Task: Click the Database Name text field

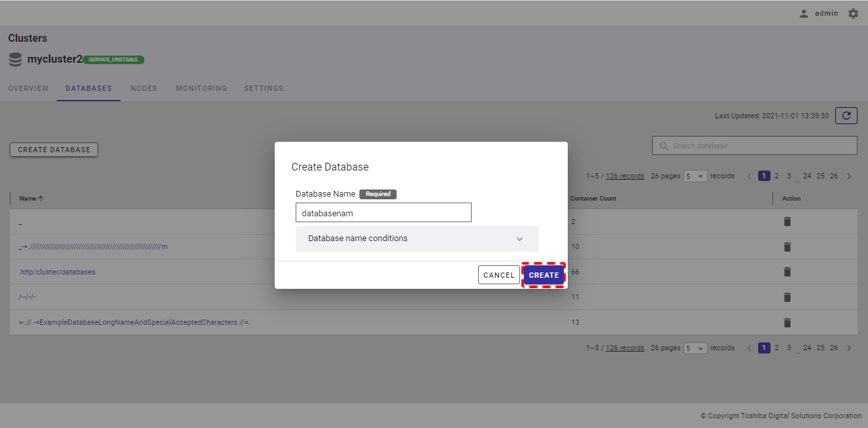Action: tap(383, 213)
